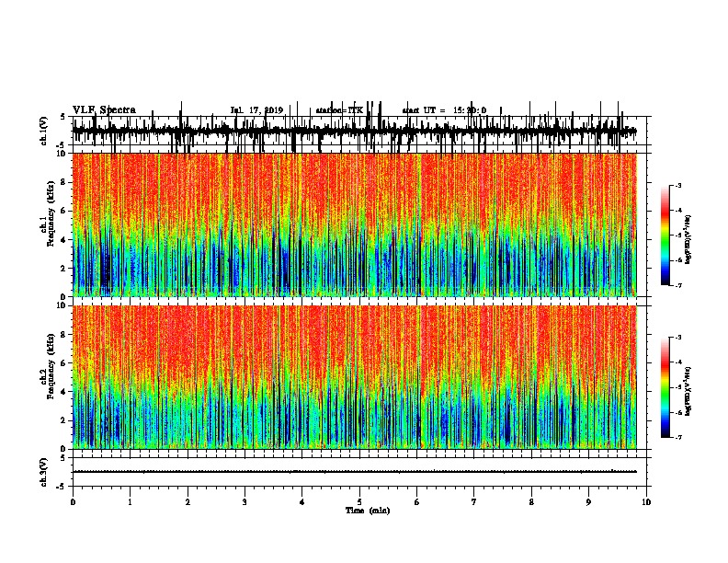Image resolution: width=728 pixels, height=563 pixels.
Task: Click the ch.1 spectrogram color bar
Action: click(x=665, y=236)
